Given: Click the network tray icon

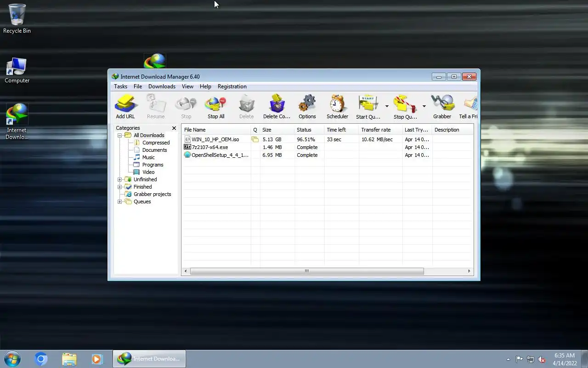Looking at the screenshot, I should [x=531, y=359].
